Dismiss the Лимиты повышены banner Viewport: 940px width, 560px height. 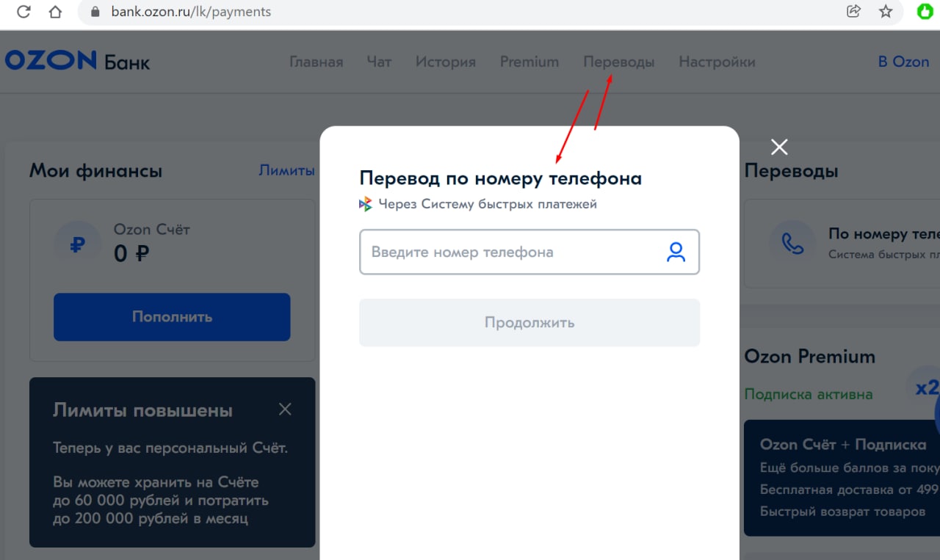tap(285, 410)
